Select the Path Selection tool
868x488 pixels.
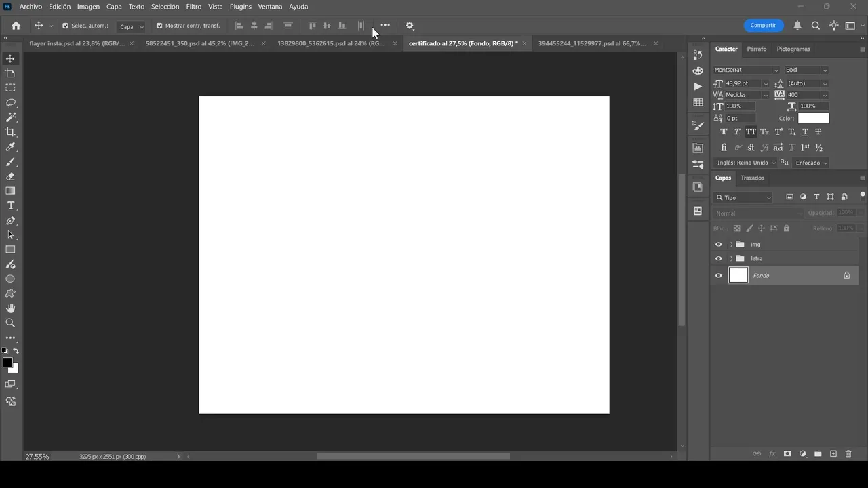coord(10,235)
